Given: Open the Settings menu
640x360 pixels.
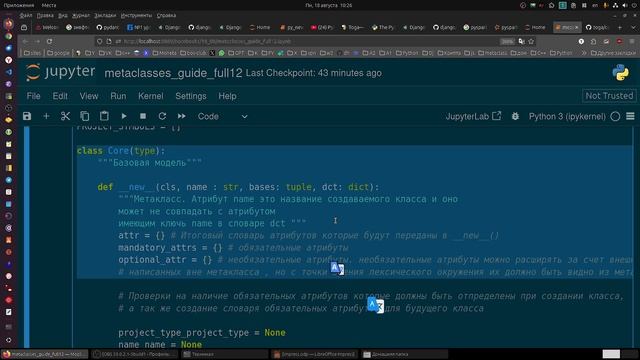Looking at the screenshot, I should tap(191, 96).
